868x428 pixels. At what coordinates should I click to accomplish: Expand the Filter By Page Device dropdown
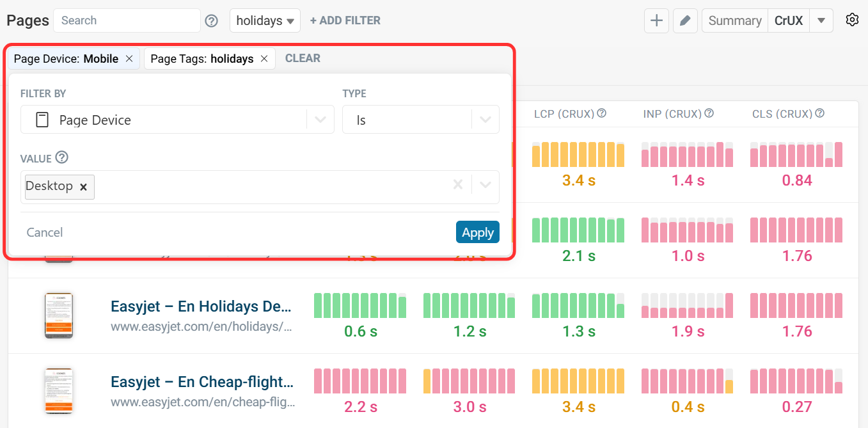(320, 120)
